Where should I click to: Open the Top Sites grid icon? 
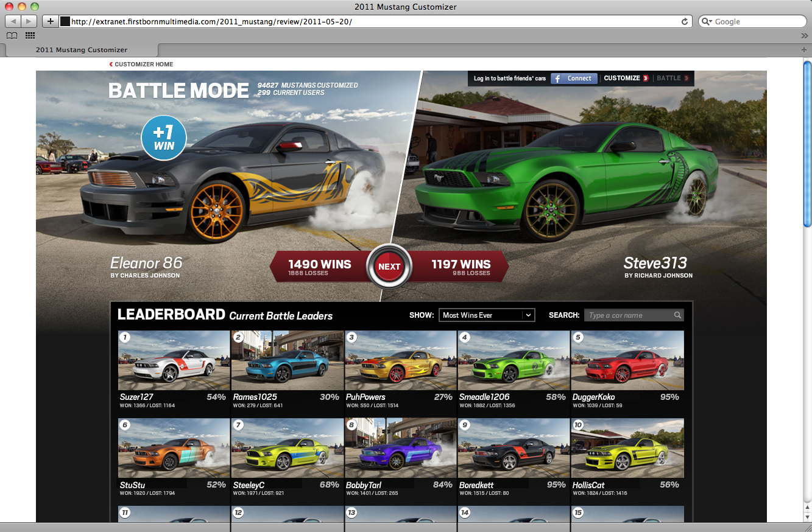tap(30, 36)
